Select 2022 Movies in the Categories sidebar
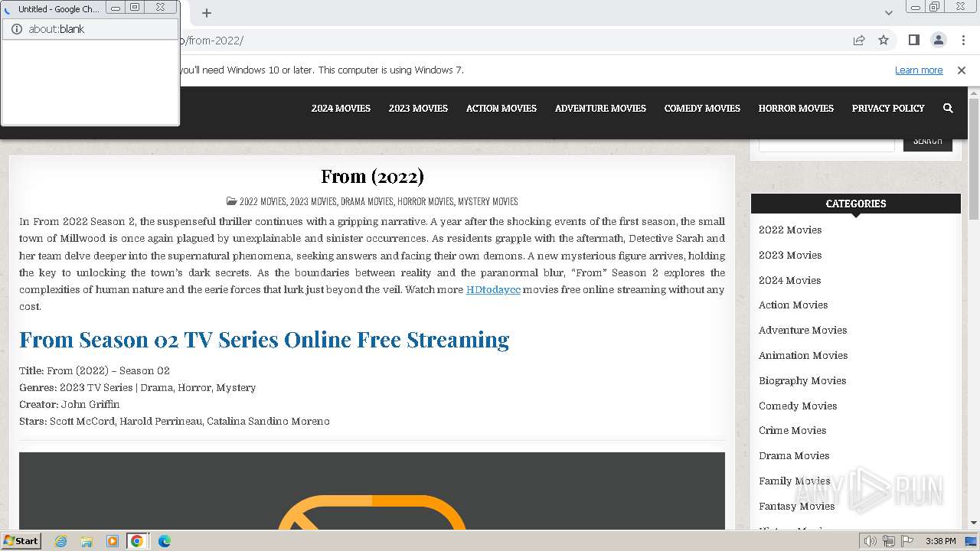The width and height of the screenshot is (980, 551). (790, 230)
